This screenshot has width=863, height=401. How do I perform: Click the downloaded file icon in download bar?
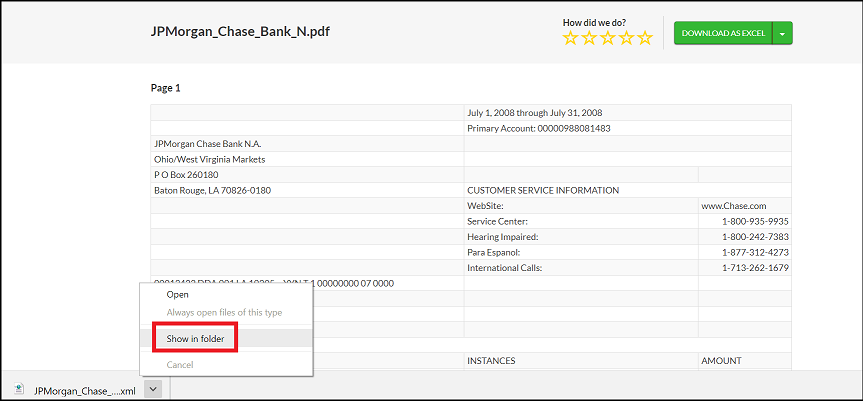[x=21, y=391]
